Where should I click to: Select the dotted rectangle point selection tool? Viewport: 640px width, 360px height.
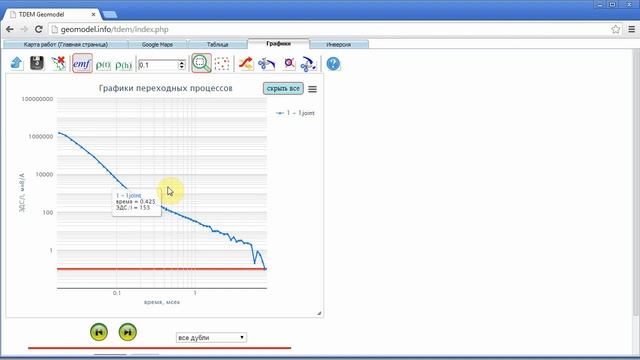pos(222,64)
